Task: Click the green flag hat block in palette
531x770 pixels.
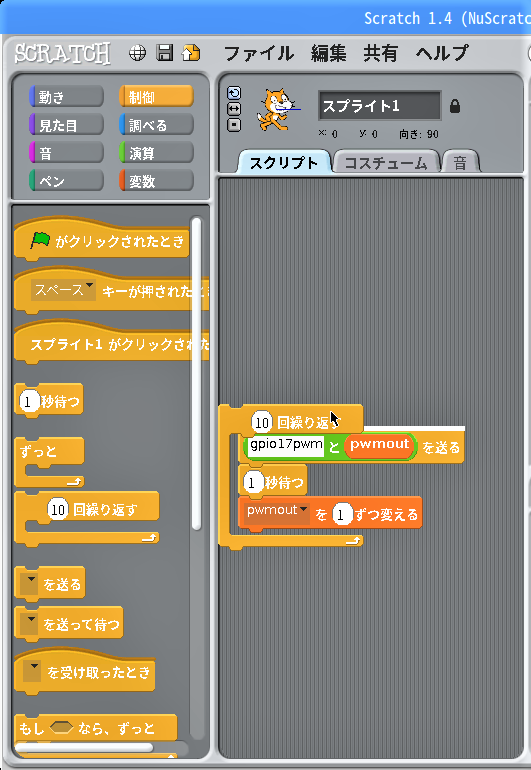Action: (102, 240)
